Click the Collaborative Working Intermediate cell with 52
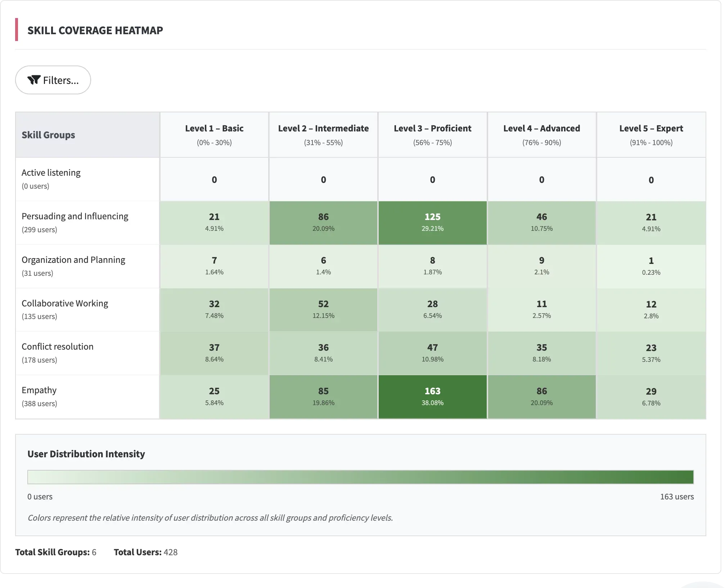 (323, 309)
